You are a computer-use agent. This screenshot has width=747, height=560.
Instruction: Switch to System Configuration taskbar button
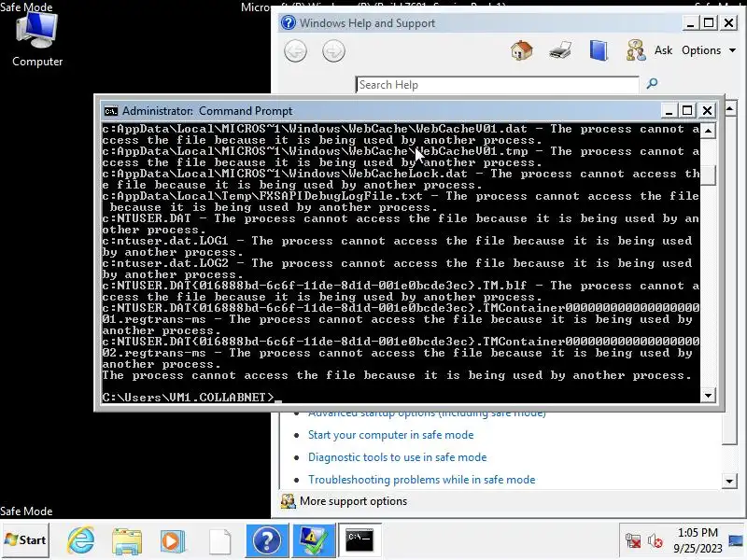pyautogui.click(x=314, y=540)
